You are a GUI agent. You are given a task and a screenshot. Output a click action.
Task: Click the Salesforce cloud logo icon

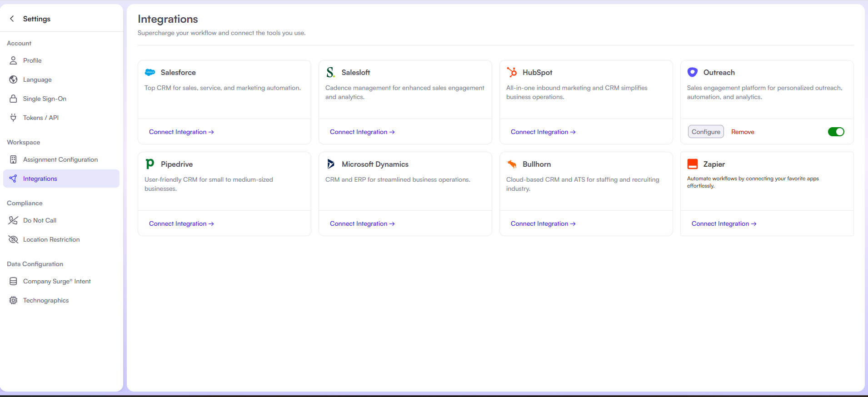(x=150, y=72)
